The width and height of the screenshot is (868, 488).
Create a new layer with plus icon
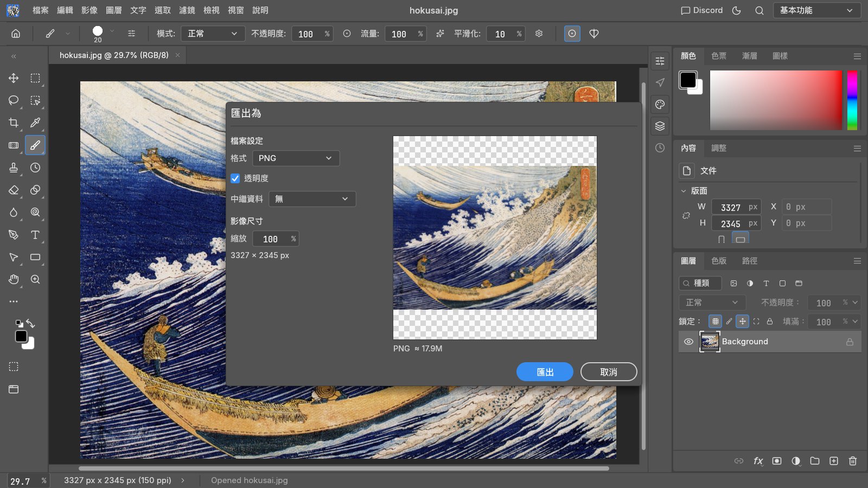[834, 461]
